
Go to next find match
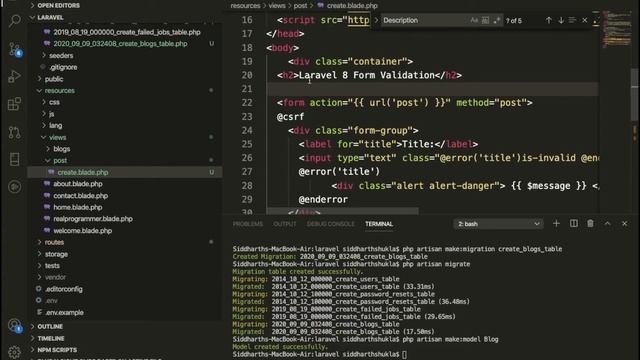(561, 20)
